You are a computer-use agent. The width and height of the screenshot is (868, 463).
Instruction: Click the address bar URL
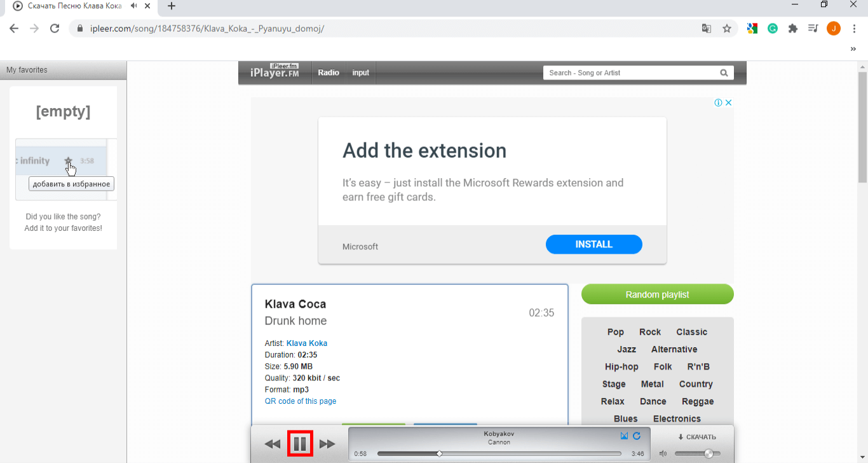(206, 29)
